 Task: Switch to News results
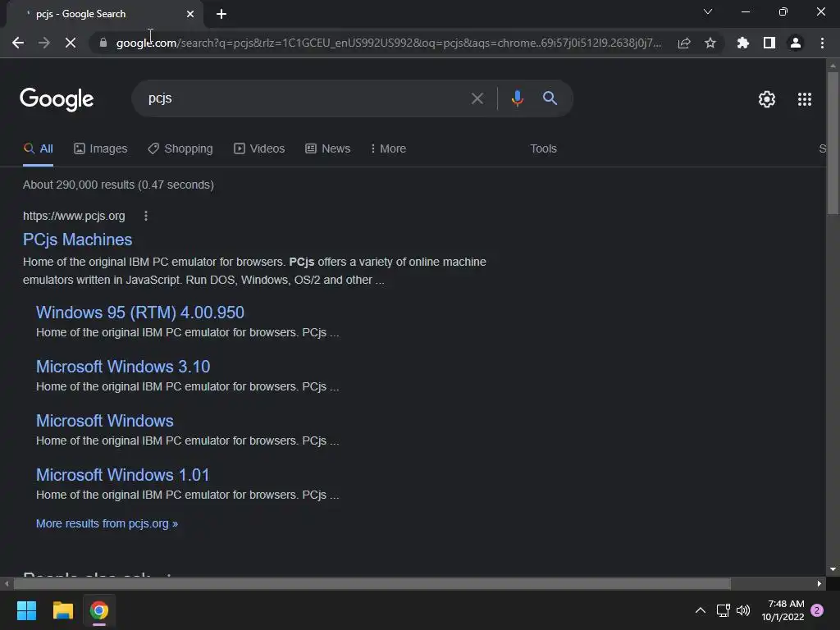pos(328,148)
